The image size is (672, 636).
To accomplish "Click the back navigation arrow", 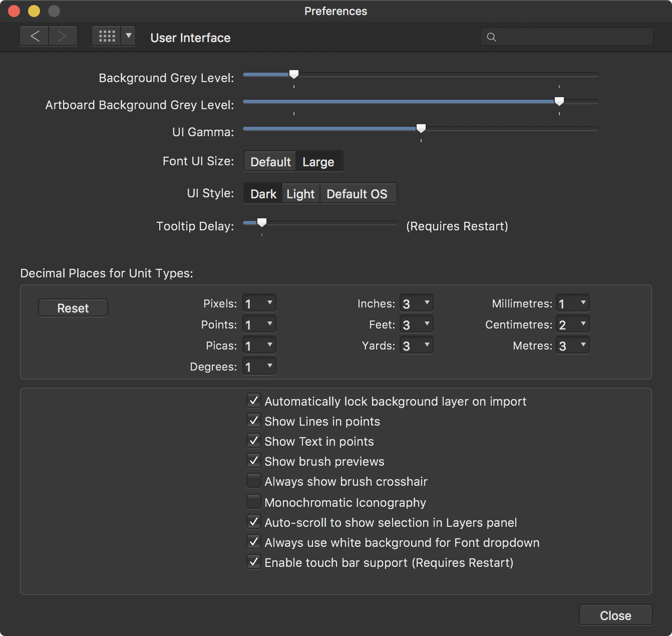I will (x=35, y=37).
